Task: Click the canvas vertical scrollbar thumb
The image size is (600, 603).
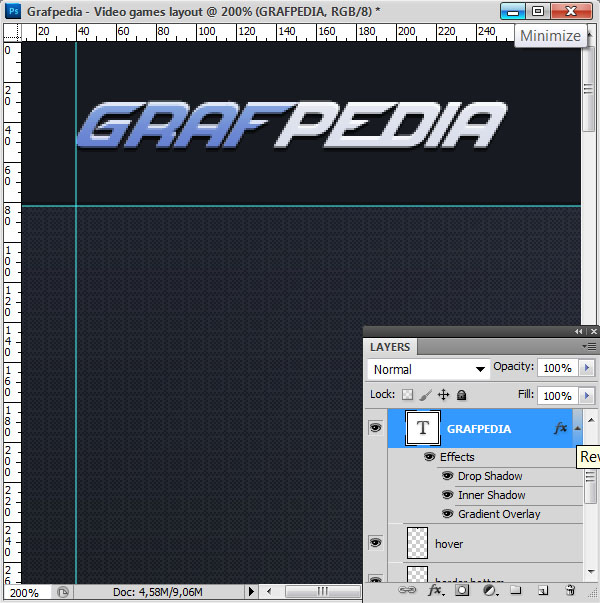Action: tap(588, 88)
